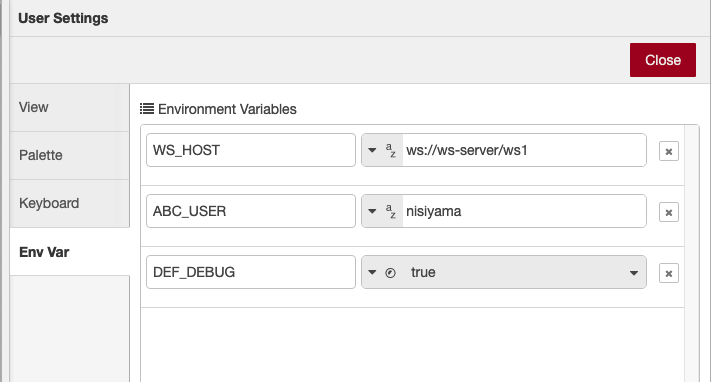Open type selector arrow for WS_HOST value
This screenshot has width=711, height=382.
pos(372,150)
